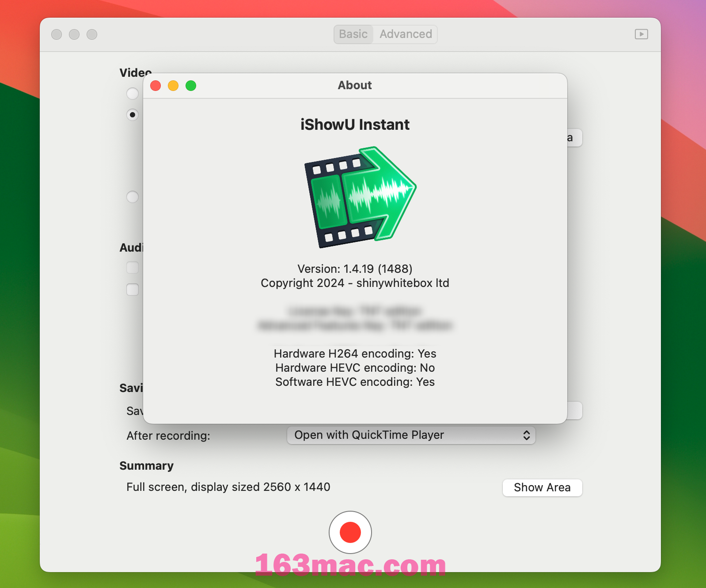
Task: Click the save location field right of About
Action: 574,411
